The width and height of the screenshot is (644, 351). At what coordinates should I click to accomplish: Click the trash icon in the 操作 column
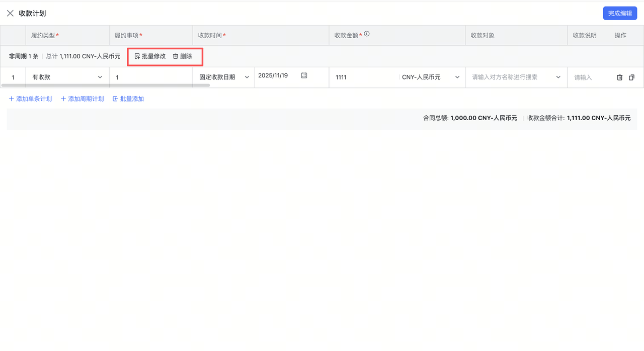coord(619,77)
